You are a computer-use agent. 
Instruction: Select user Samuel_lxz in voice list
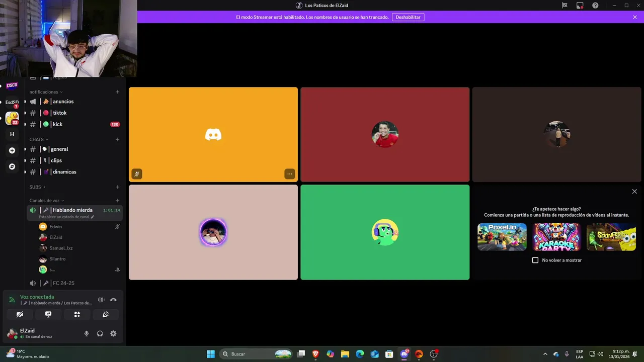(x=79, y=248)
